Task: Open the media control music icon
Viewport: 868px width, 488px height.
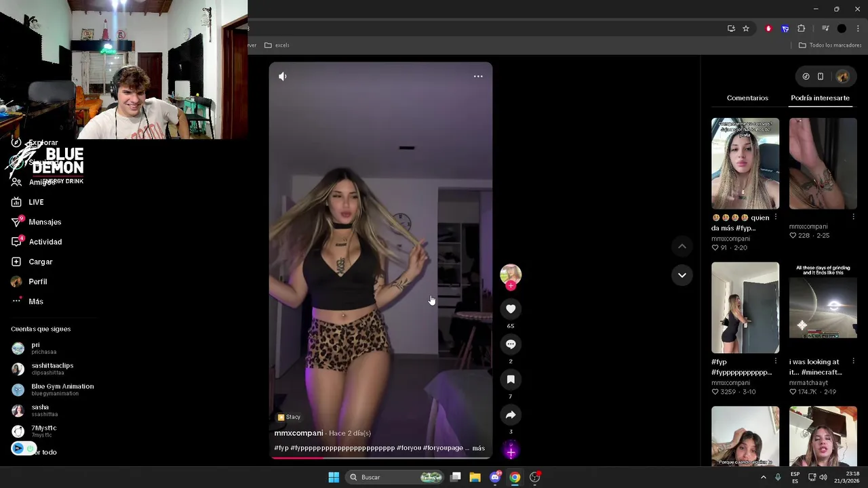Action: [825, 28]
